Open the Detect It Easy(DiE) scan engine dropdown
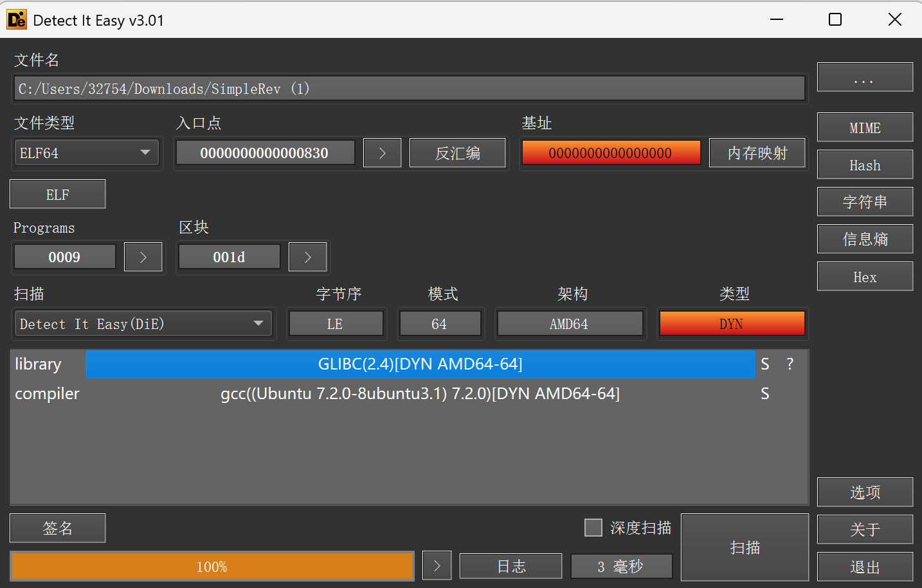This screenshot has width=922, height=588. [143, 324]
